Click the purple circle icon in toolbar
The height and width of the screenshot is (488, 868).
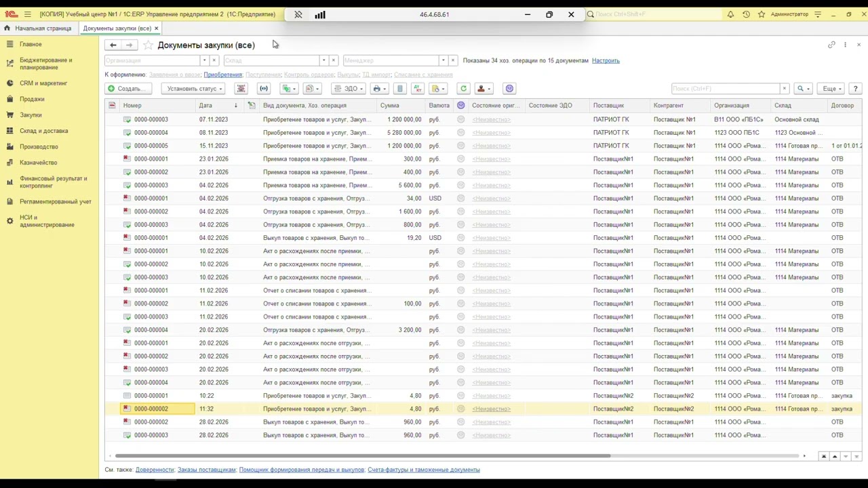tap(509, 89)
